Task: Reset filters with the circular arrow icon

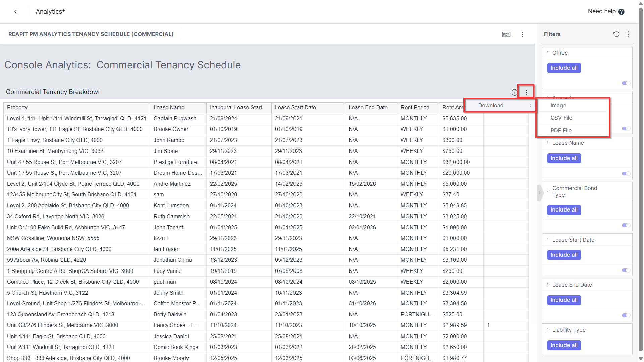Action: point(616,34)
